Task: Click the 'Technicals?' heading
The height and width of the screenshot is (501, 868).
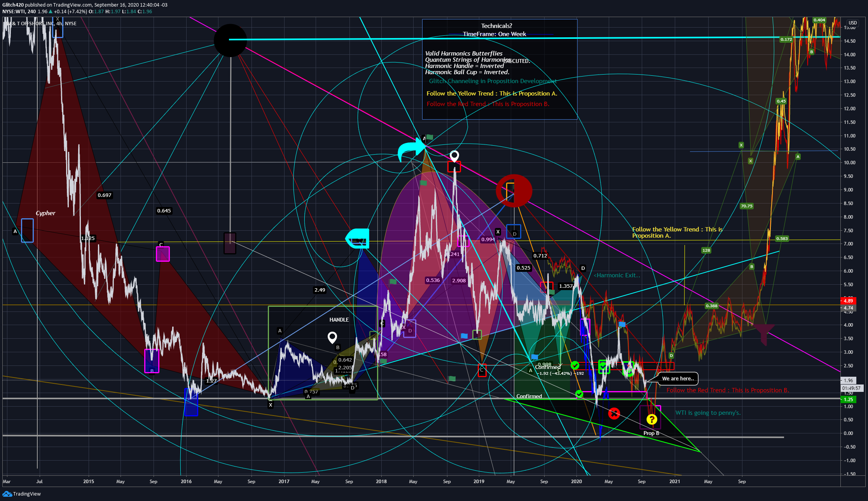Action: pyautogui.click(x=496, y=26)
